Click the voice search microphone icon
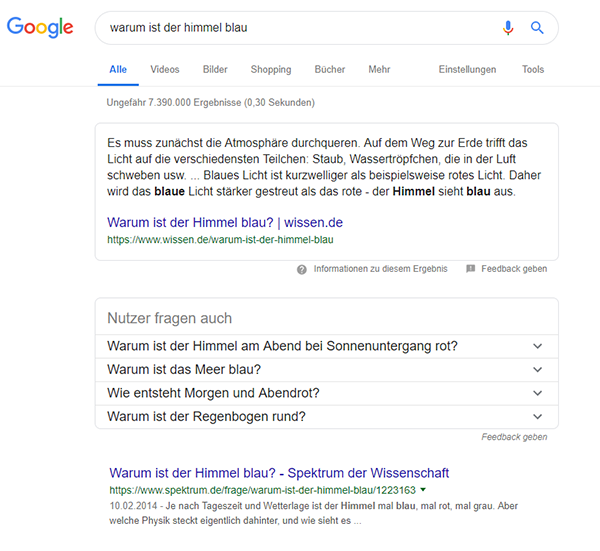This screenshot has width=600, height=551. [508, 28]
